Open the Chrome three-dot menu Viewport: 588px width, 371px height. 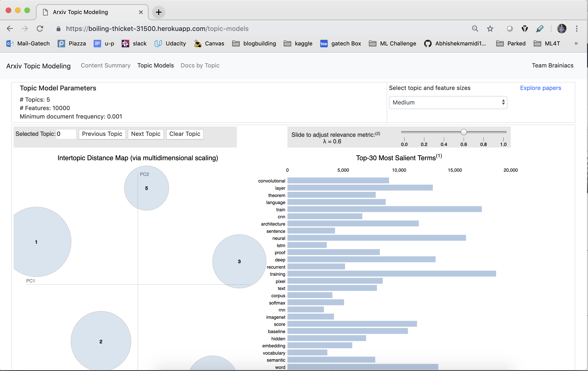click(577, 29)
